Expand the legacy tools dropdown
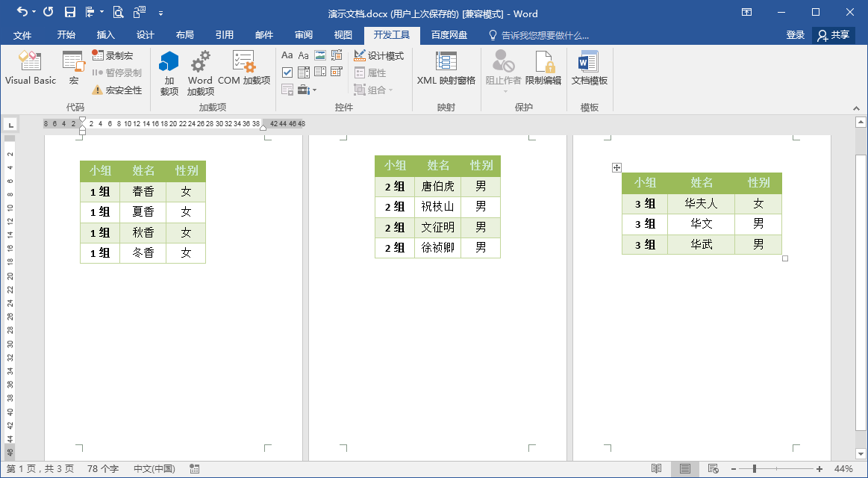This screenshot has width=868, height=478. click(307, 90)
